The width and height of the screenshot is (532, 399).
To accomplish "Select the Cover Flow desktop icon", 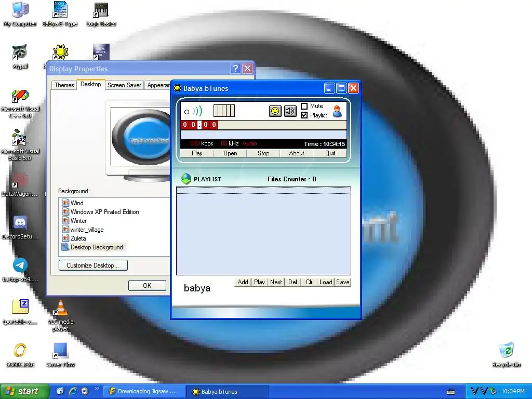I will pyautogui.click(x=60, y=355).
